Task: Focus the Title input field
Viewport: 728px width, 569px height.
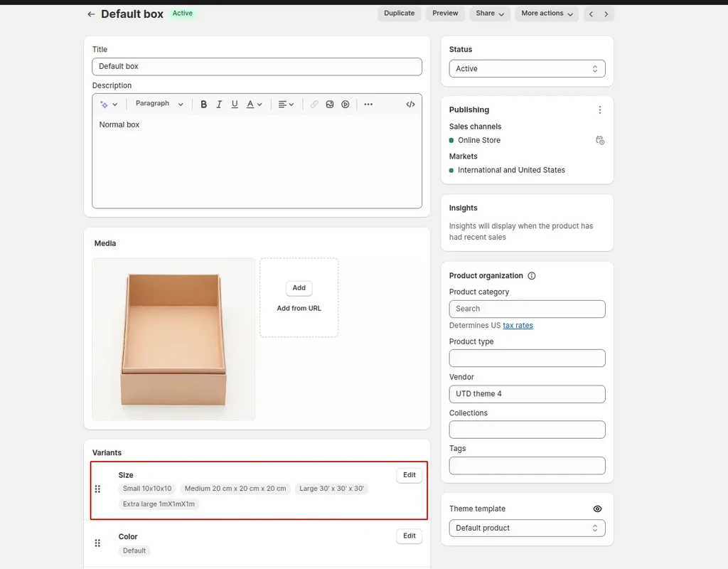Action: 257,66
